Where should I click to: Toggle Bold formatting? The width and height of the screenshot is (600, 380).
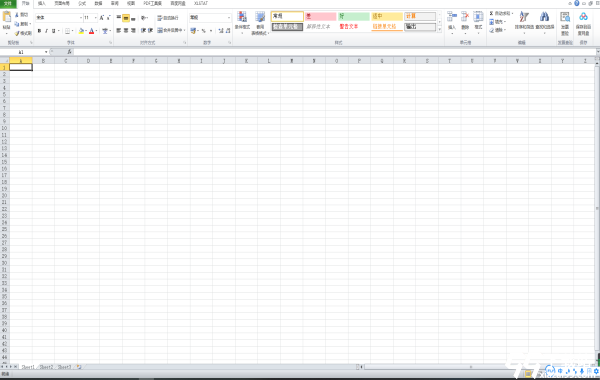pyautogui.click(x=39, y=31)
